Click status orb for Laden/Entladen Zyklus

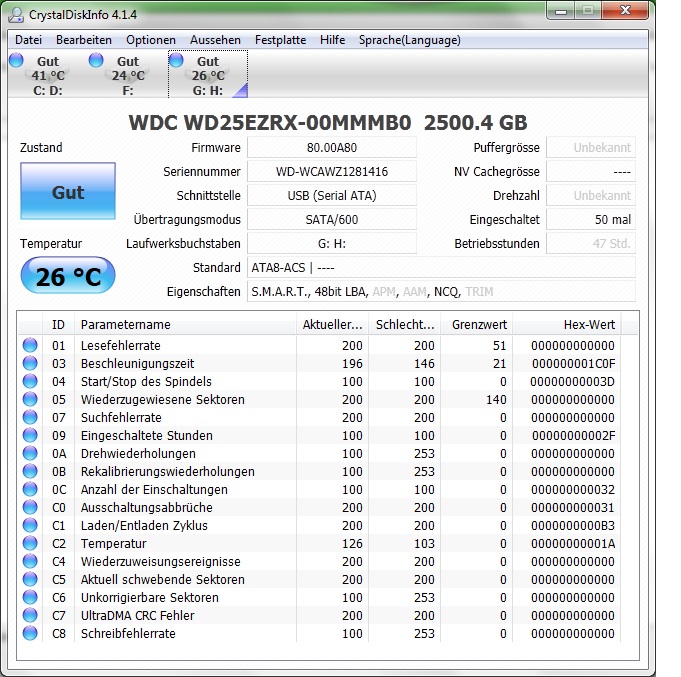[x=30, y=525]
